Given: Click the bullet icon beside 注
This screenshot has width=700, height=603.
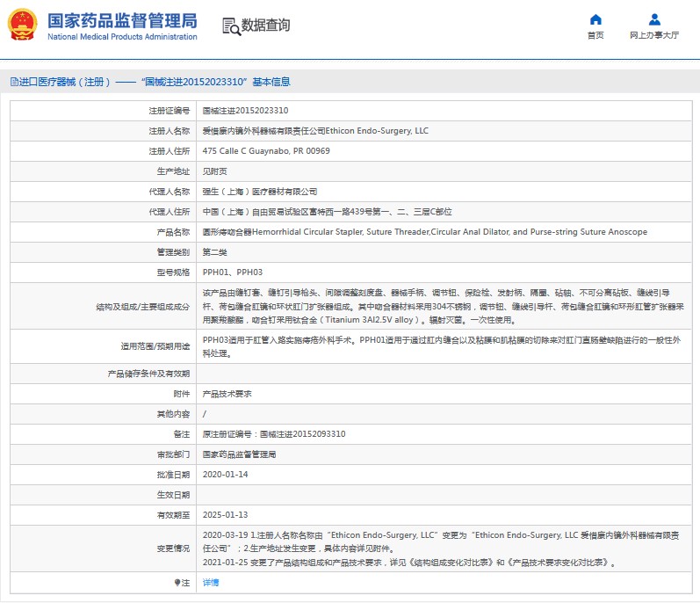Looking at the screenshot, I should point(177,583).
